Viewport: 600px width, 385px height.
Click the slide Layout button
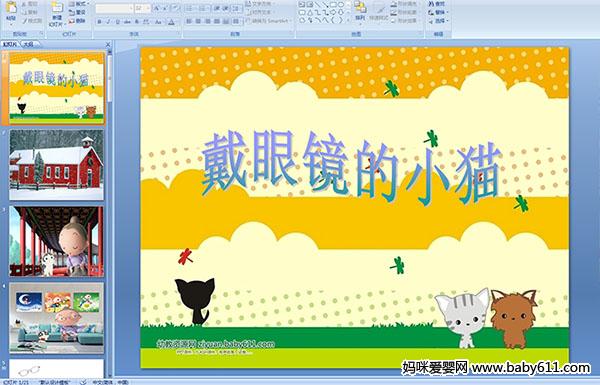coord(78,4)
